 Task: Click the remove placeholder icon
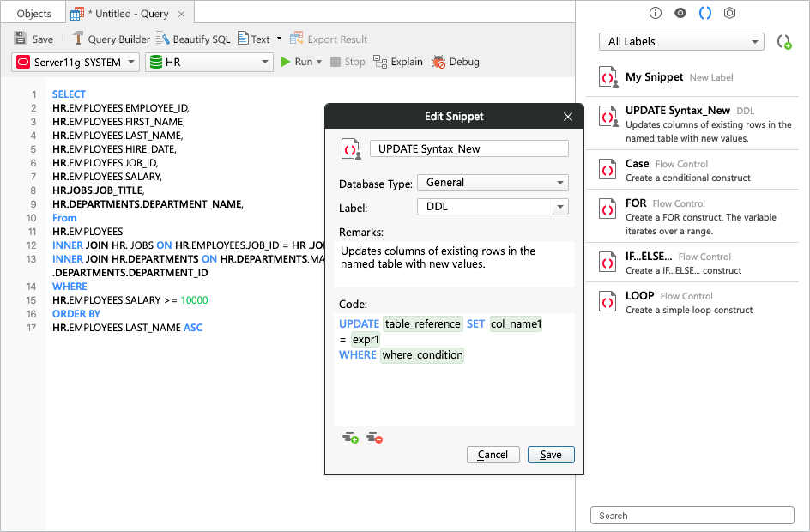click(374, 438)
